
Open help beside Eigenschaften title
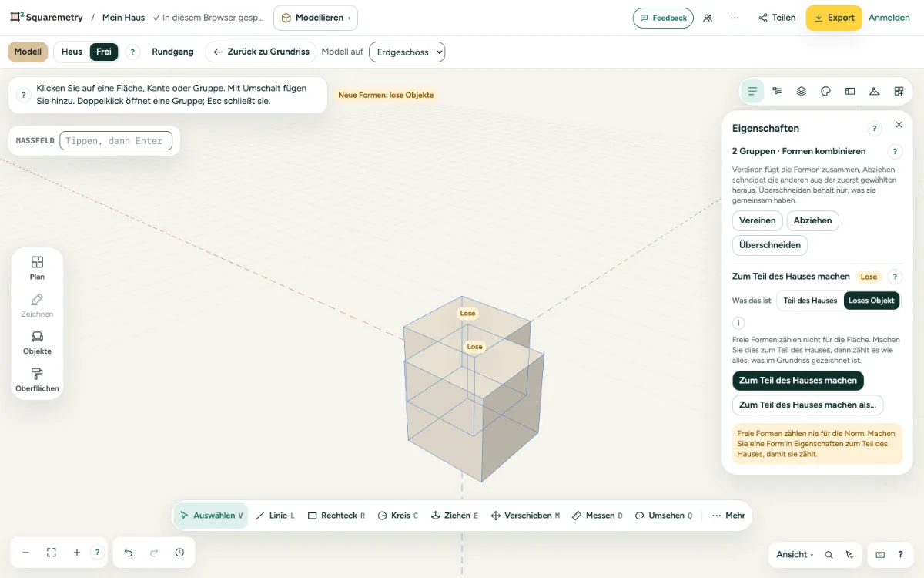pyautogui.click(x=875, y=129)
